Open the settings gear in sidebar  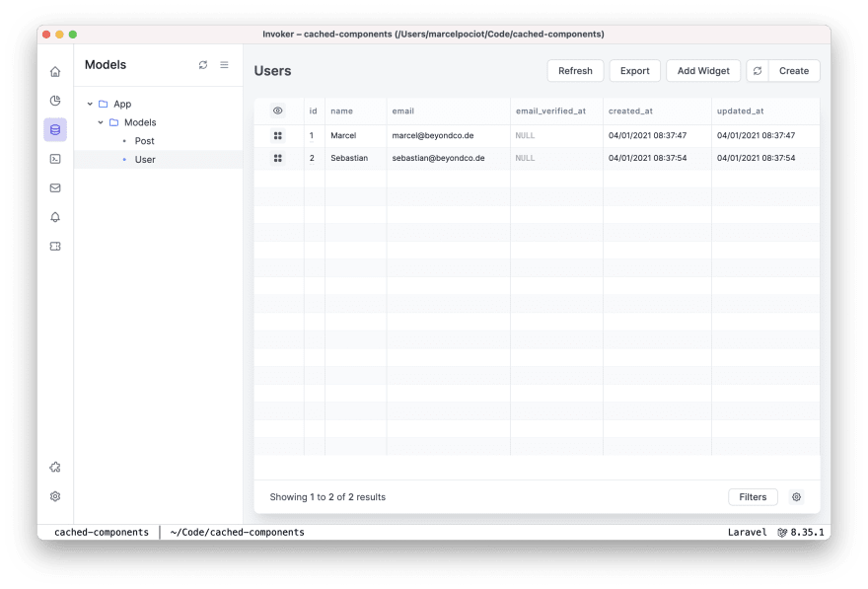(55, 496)
